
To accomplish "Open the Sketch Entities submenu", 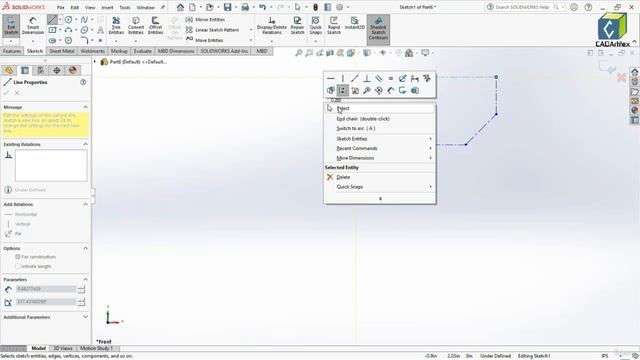I will coord(380,139).
